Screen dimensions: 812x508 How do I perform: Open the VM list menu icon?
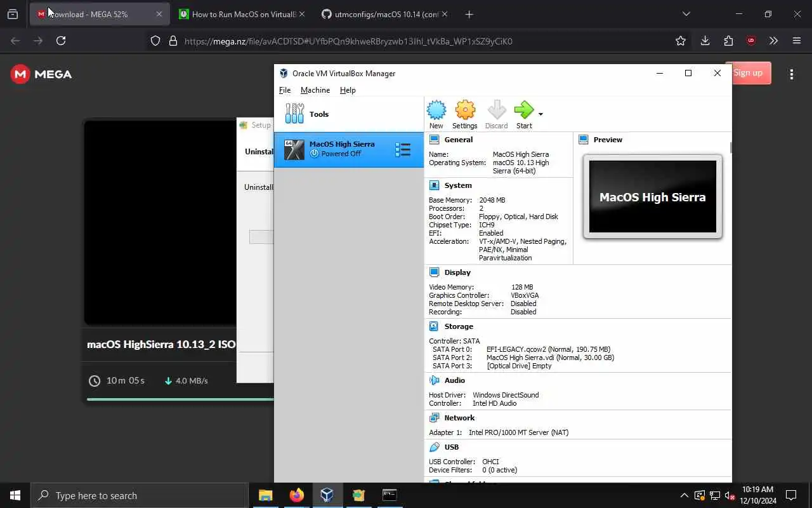coord(403,150)
